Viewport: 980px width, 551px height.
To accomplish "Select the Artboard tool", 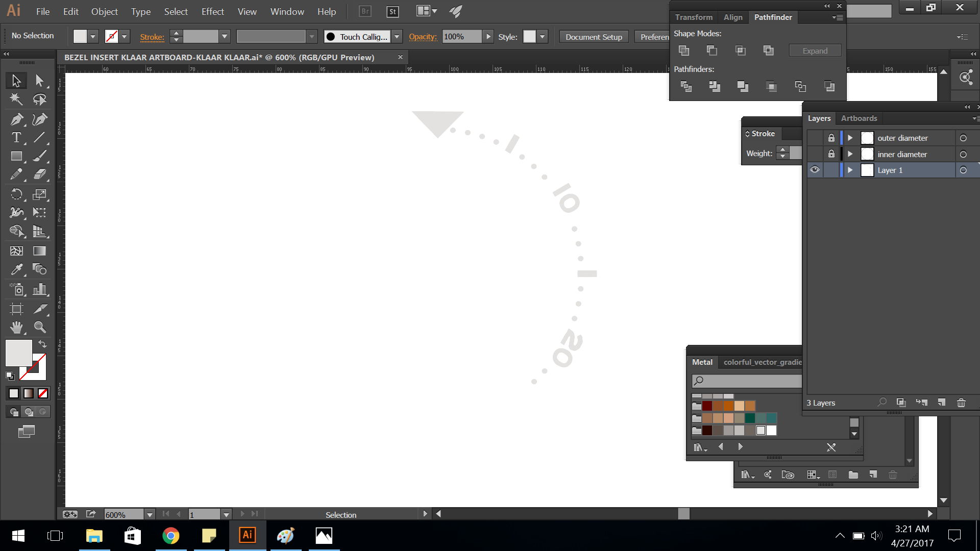I will tap(16, 309).
